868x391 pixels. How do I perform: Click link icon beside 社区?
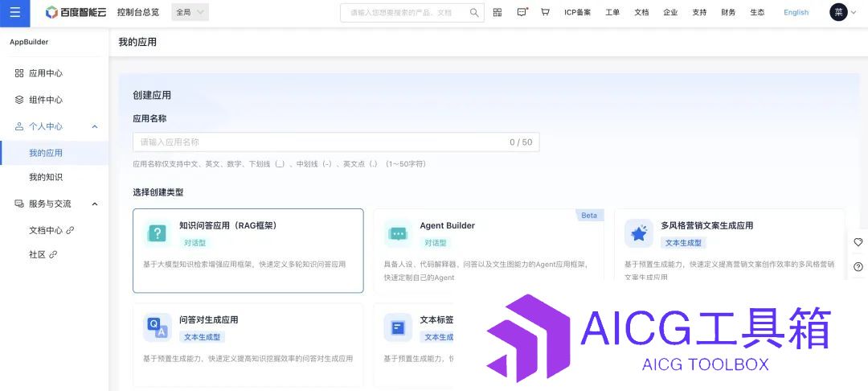click(x=53, y=254)
